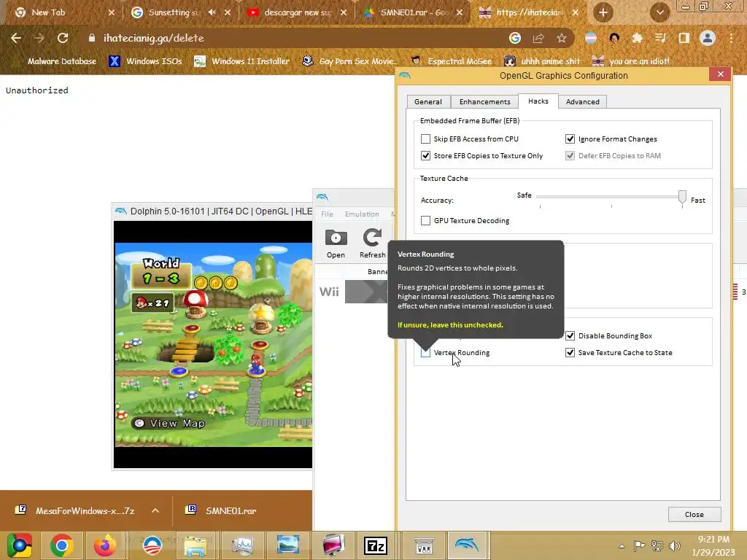The height and width of the screenshot is (560, 747).
Task: Expand MesaForWindows download options chevron
Action: (x=155, y=510)
